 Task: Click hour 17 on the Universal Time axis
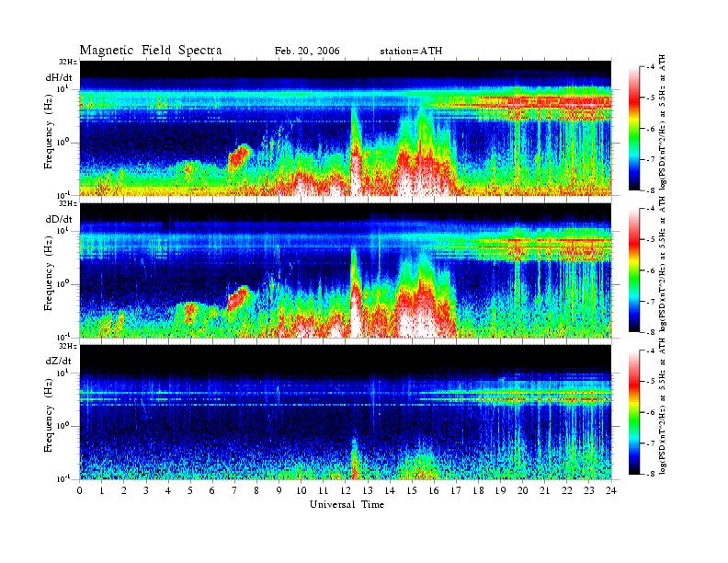tap(456, 490)
